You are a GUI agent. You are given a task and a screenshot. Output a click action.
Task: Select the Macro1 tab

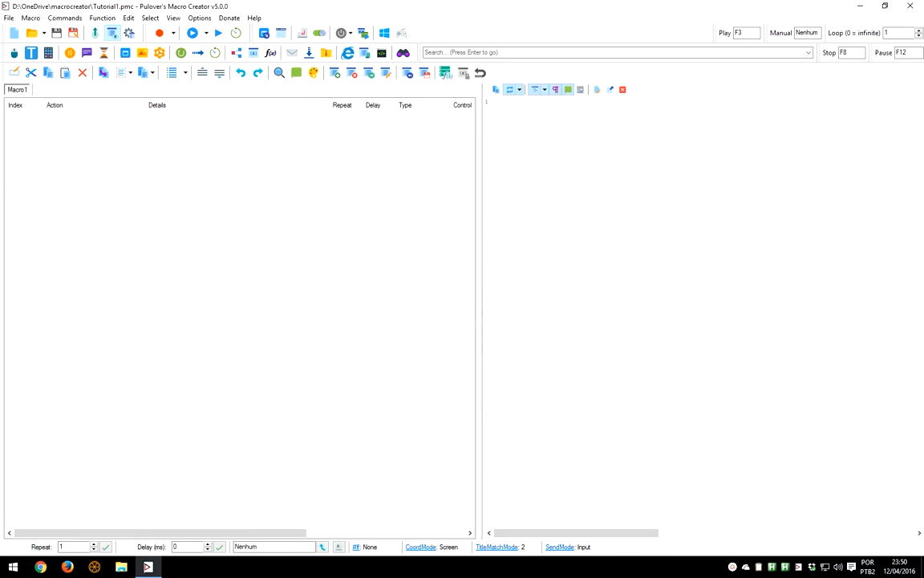pyautogui.click(x=17, y=90)
